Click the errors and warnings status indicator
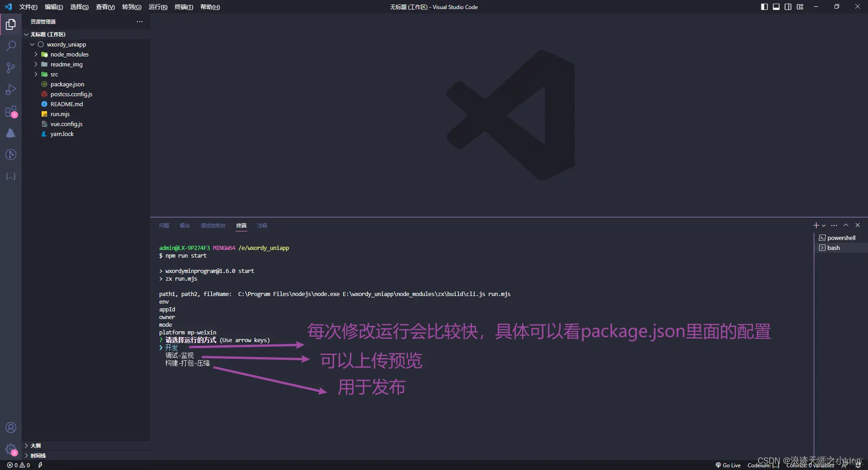The image size is (868, 470). tap(19, 465)
